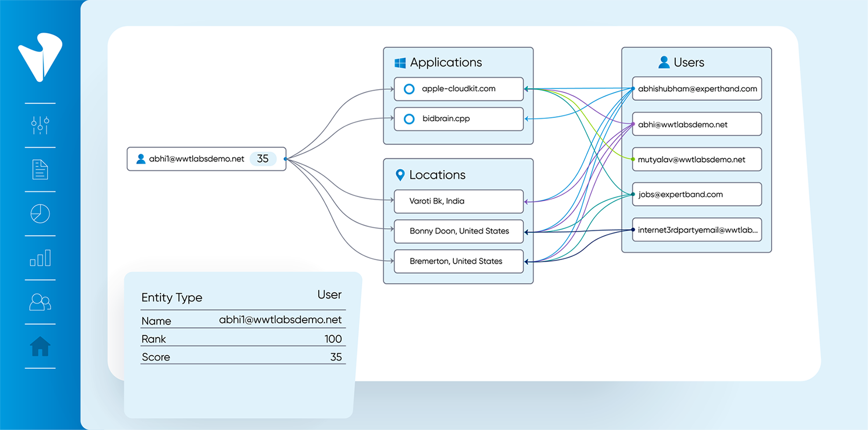Select the pie chart icon
The height and width of the screenshot is (430, 868).
point(40,213)
